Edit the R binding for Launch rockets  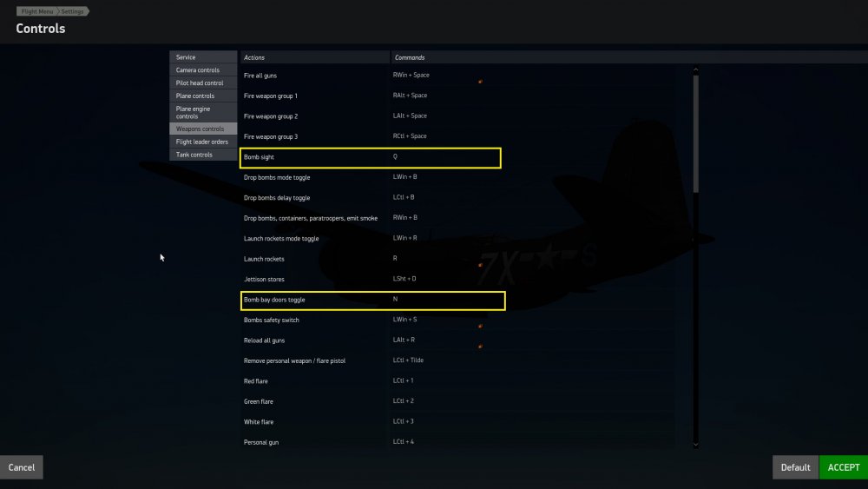coord(395,258)
